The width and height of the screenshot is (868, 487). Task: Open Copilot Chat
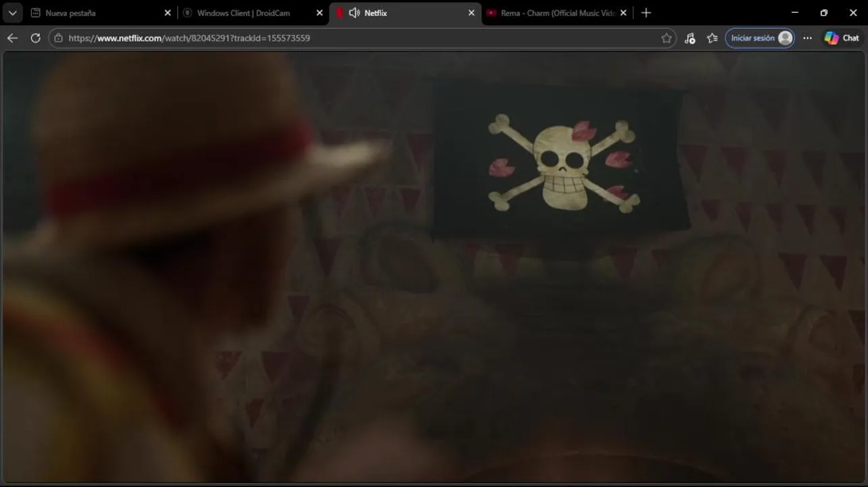click(x=842, y=38)
